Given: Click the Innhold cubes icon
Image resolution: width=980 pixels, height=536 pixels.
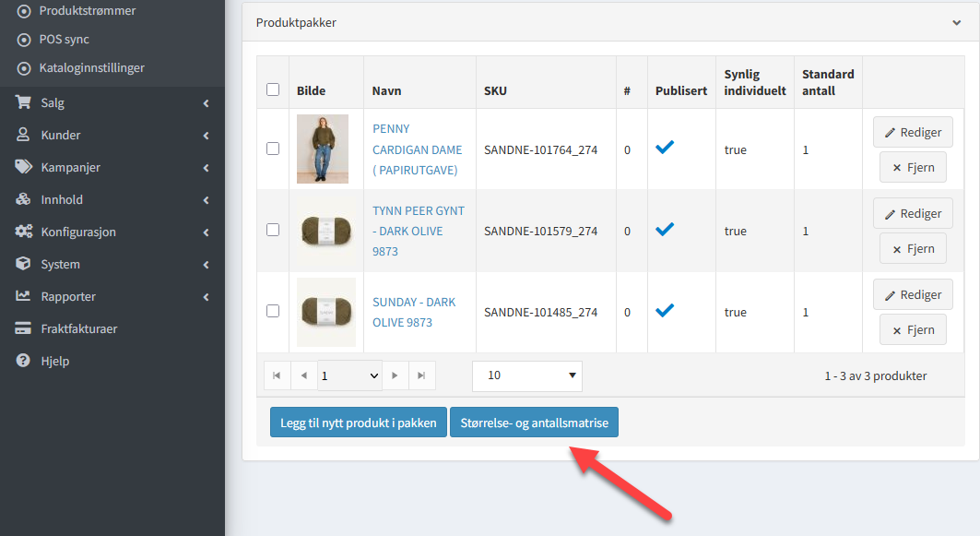Looking at the screenshot, I should tap(23, 200).
